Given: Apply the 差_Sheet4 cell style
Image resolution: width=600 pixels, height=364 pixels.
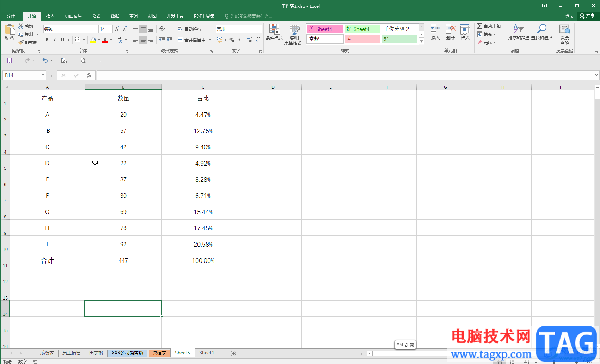Looking at the screenshot, I should 325,29.
